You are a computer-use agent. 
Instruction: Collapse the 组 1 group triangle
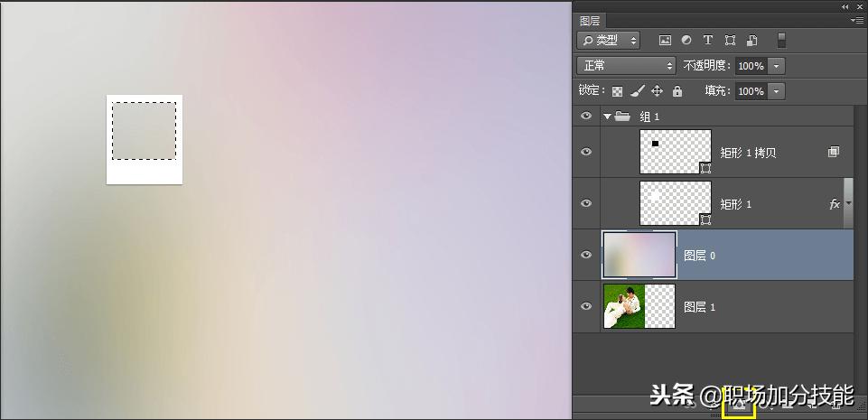coord(607,117)
